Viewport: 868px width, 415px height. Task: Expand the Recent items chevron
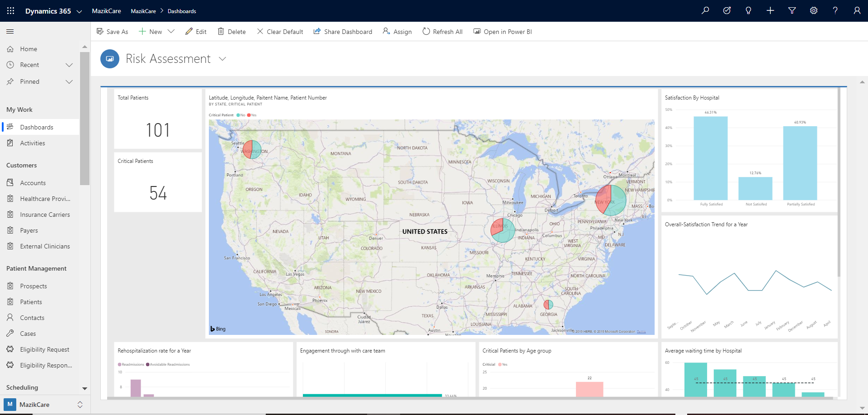69,65
